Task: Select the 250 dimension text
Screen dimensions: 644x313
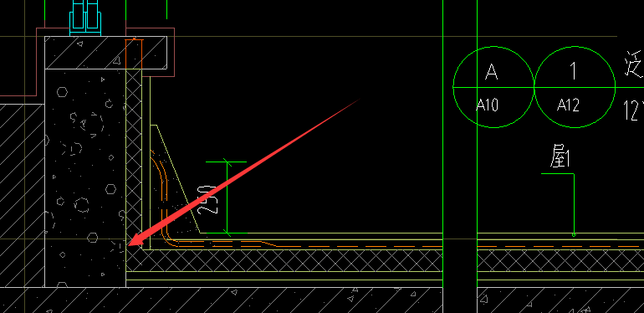Action: pyautogui.click(x=207, y=200)
